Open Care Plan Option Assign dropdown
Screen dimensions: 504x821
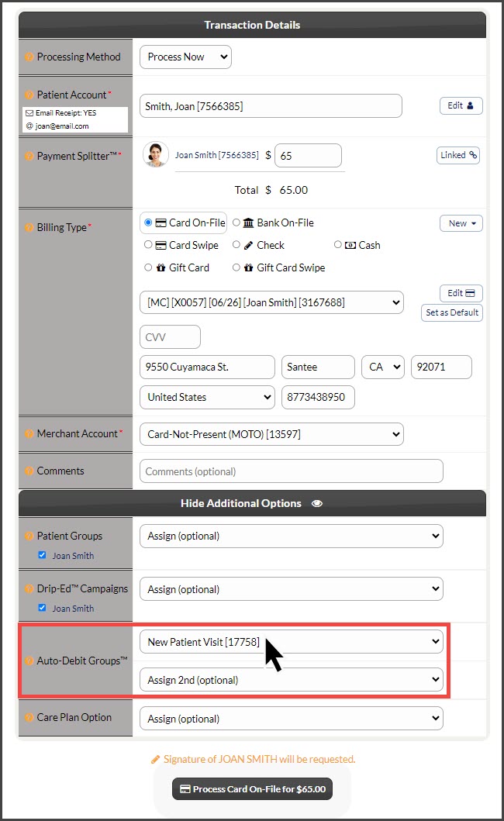pos(292,719)
